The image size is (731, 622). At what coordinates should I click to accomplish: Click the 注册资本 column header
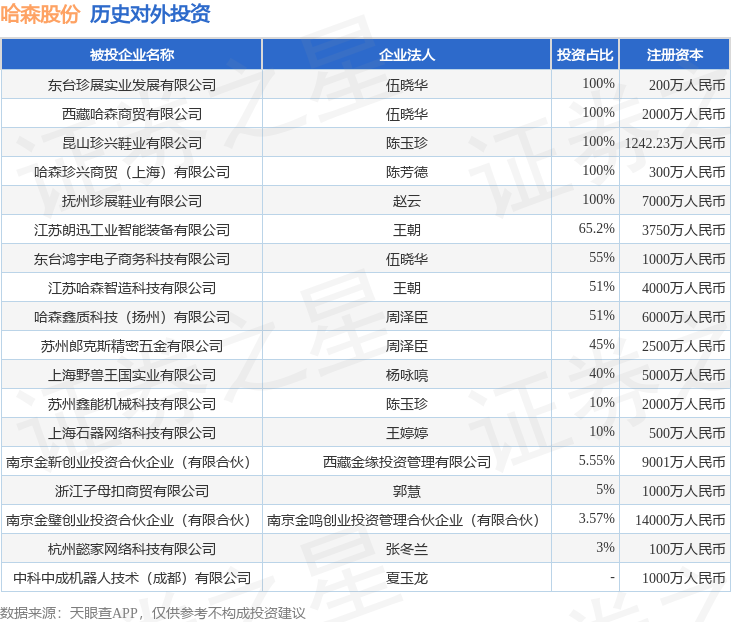[x=675, y=55]
